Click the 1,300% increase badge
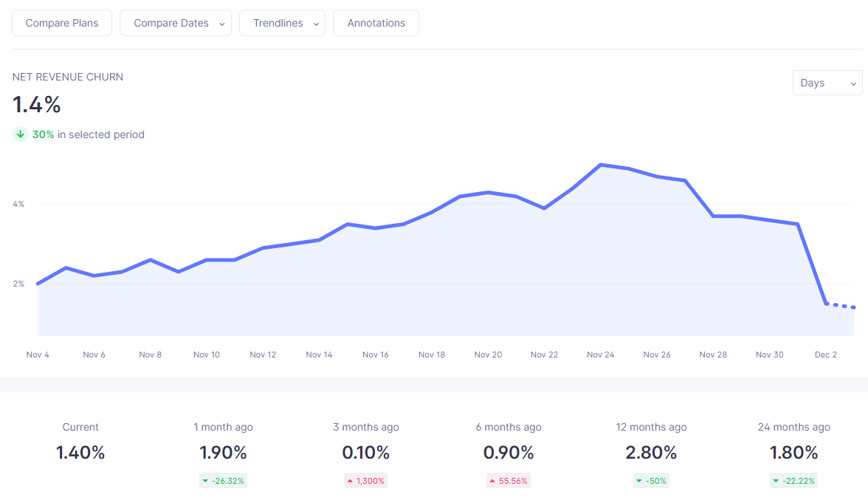Viewport: 868px width, 503px height. point(365,481)
